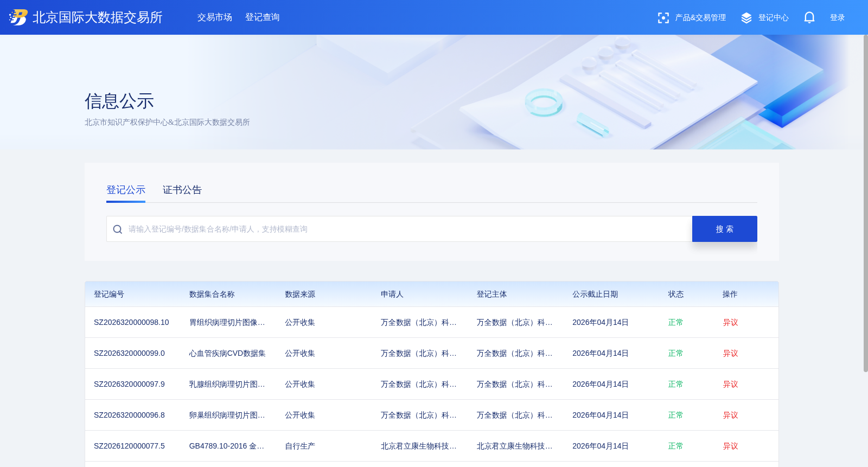The width and height of the screenshot is (868, 467).
Task: Click 登记中心 label in header
Action: tap(774, 18)
